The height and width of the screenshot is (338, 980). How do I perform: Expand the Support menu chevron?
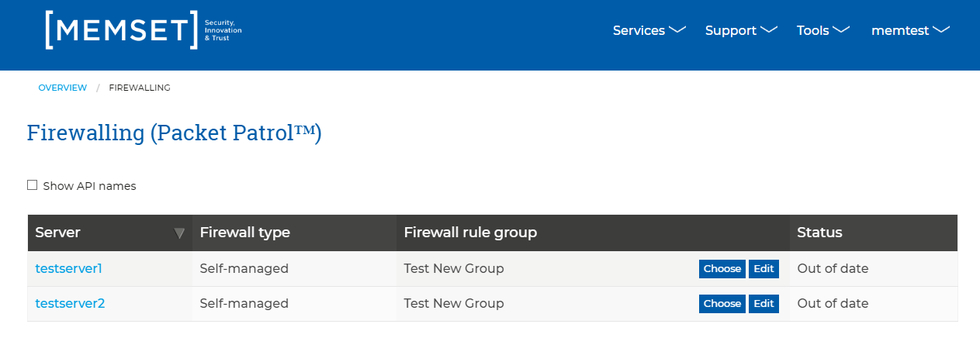click(769, 30)
